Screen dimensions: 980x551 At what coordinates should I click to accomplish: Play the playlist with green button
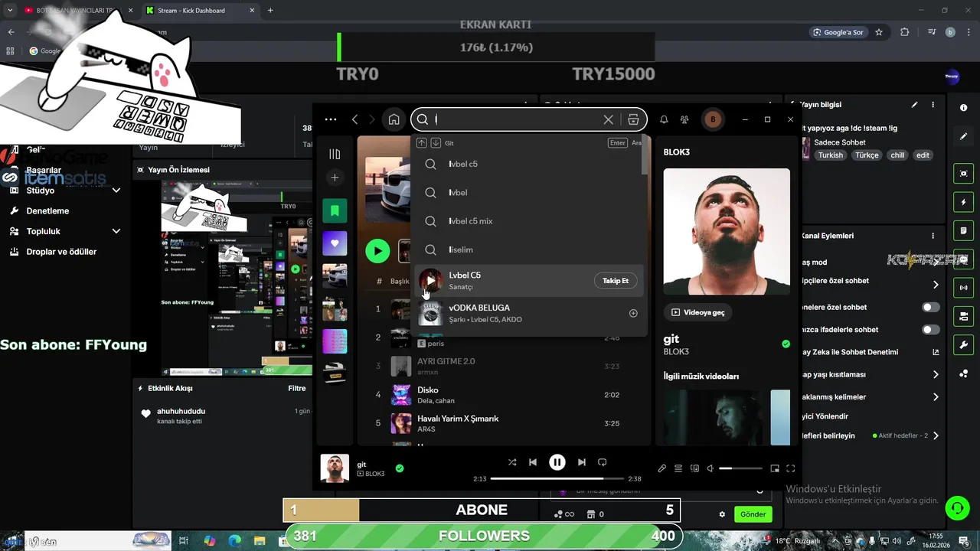point(377,251)
